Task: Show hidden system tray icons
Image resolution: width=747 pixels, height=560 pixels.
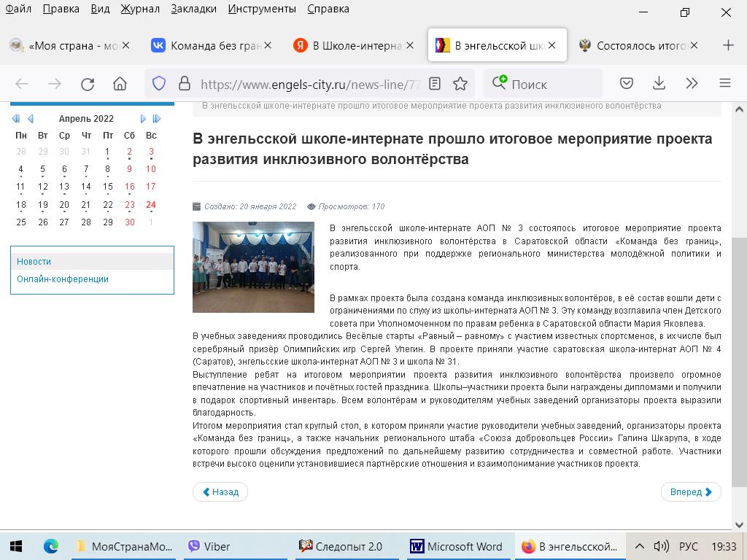Action: 640,546
